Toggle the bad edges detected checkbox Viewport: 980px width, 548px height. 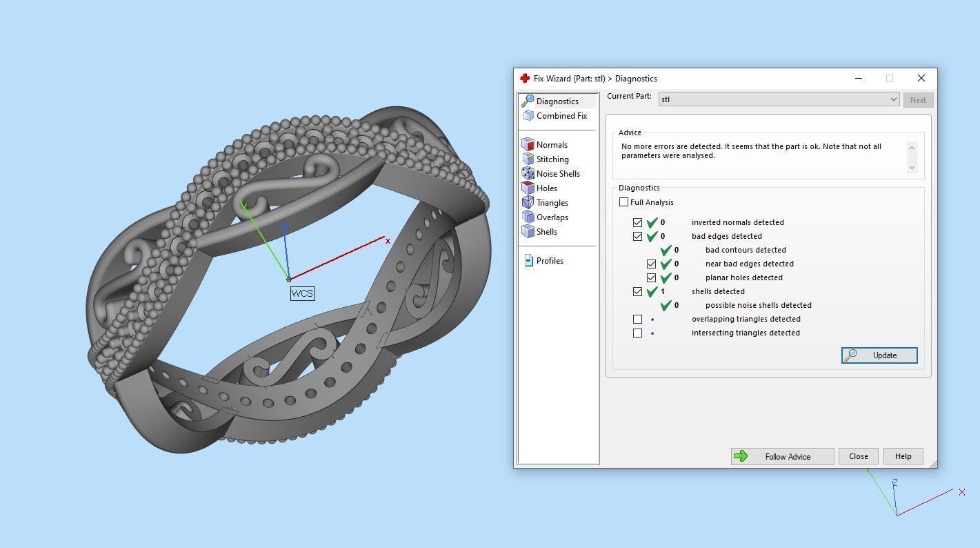pyautogui.click(x=638, y=237)
